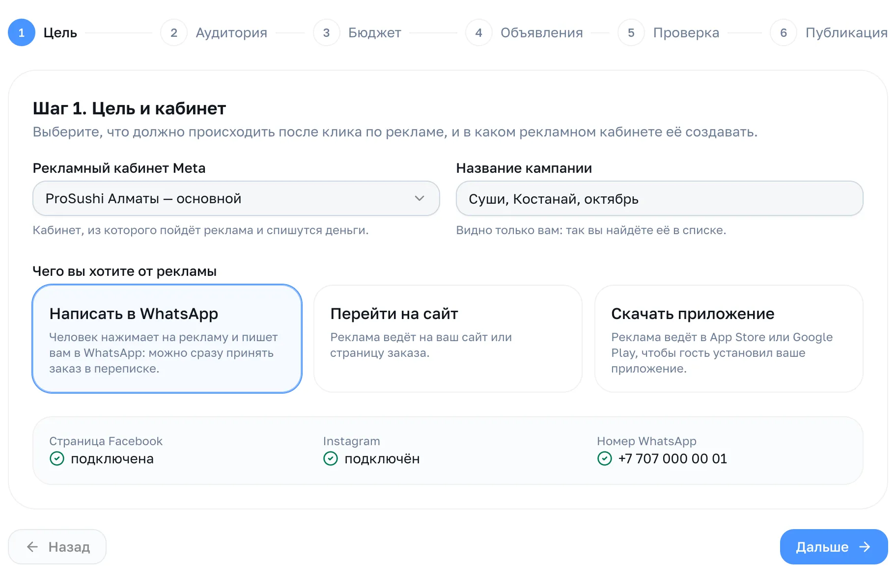Click the Назад button
Screen dimensions: 896x588
57,547
